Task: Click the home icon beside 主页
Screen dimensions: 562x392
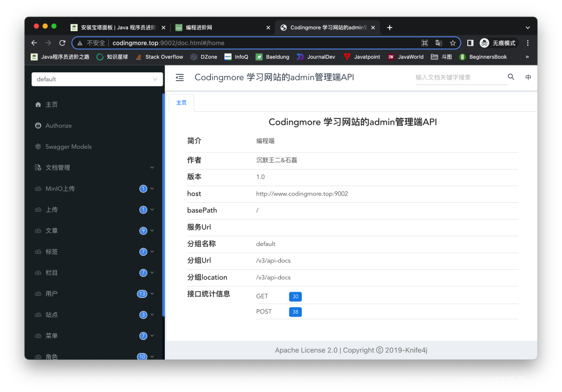Action: (38, 104)
